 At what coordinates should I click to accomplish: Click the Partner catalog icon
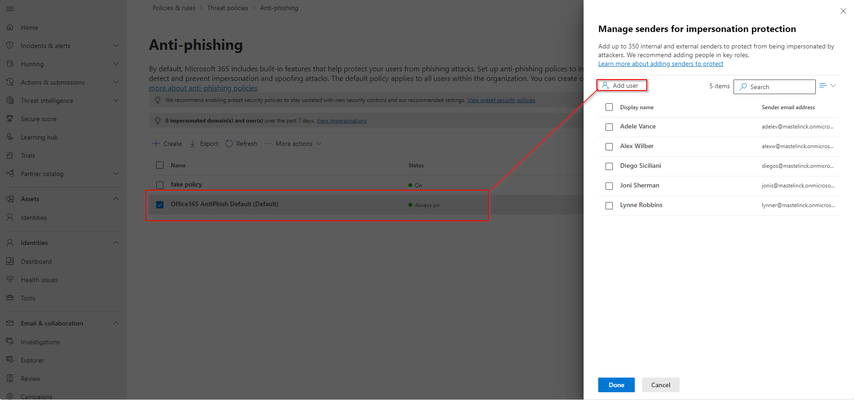[9, 174]
